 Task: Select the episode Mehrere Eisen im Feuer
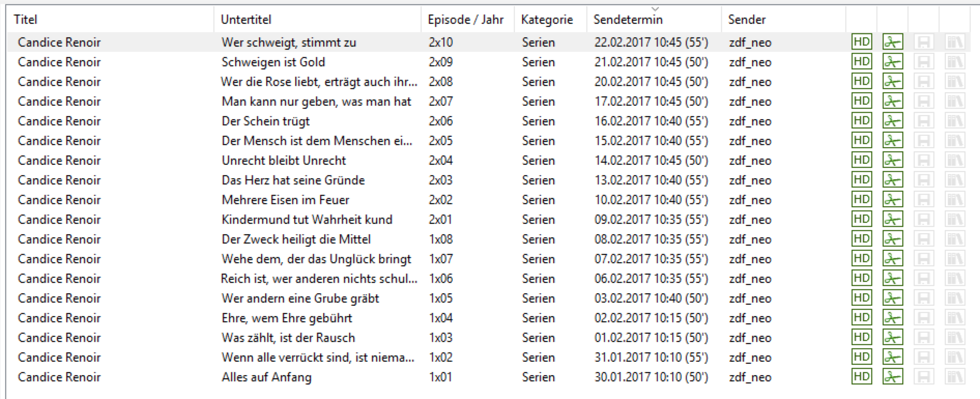pyautogui.click(x=285, y=200)
